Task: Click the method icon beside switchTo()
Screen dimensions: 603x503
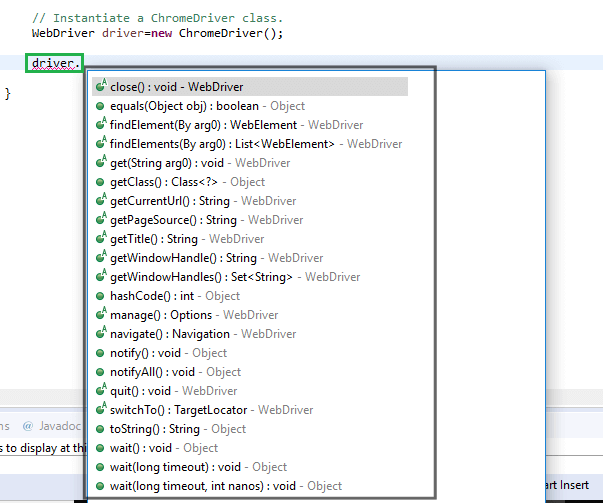Action: (x=101, y=409)
